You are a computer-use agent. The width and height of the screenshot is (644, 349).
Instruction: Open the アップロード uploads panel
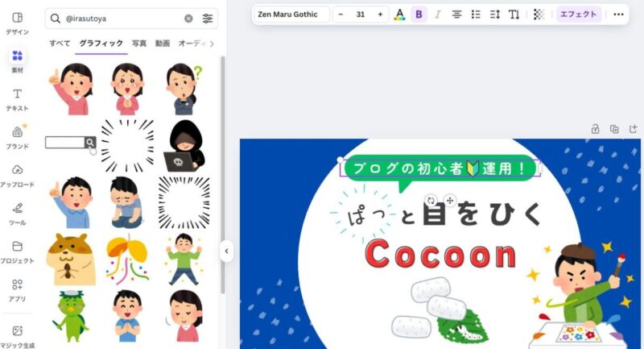click(x=17, y=176)
